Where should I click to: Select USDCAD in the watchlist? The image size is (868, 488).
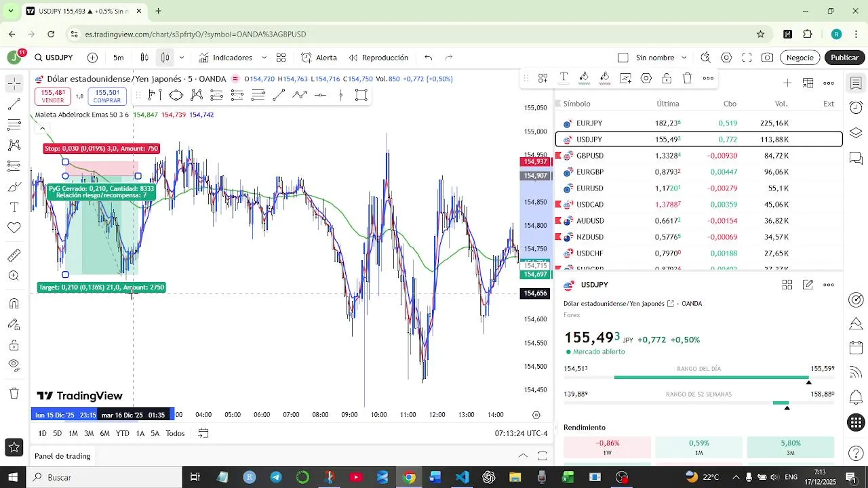(x=698, y=205)
